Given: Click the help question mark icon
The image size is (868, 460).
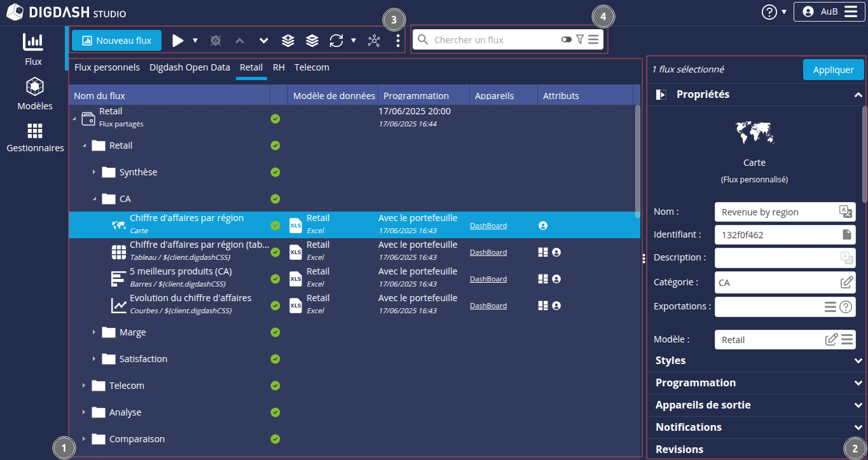Looking at the screenshot, I should pos(769,11).
